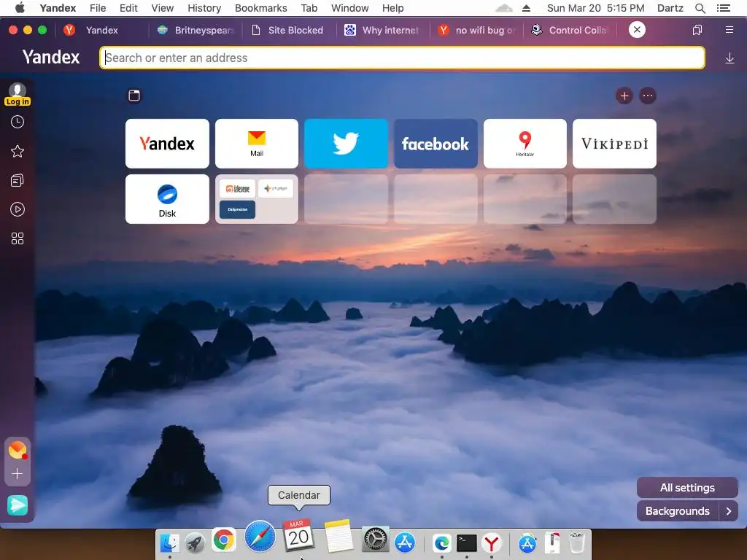
Task: Open the Yandex tile
Action: pyautogui.click(x=167, y=144)
